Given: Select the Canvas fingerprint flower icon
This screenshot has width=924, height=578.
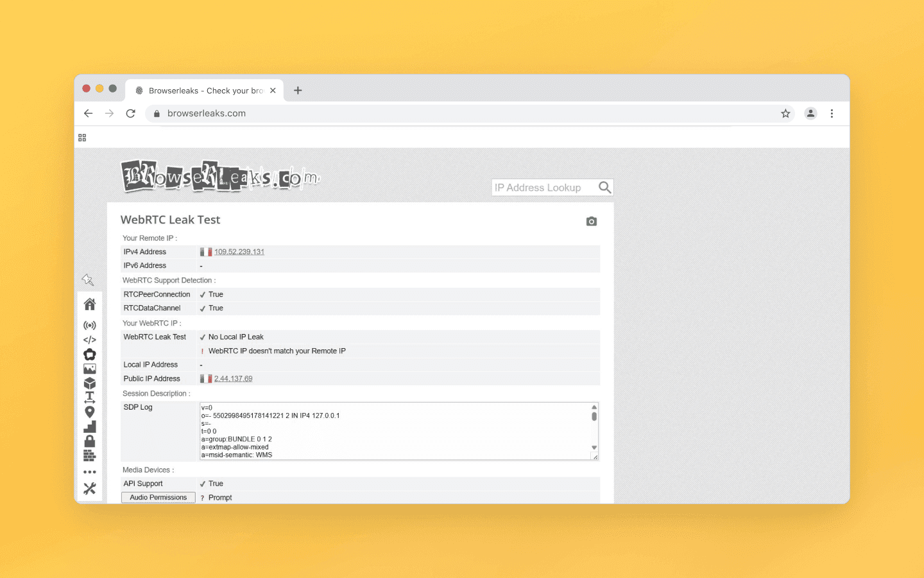Looking at the screenshot, I should coord(90,354).
